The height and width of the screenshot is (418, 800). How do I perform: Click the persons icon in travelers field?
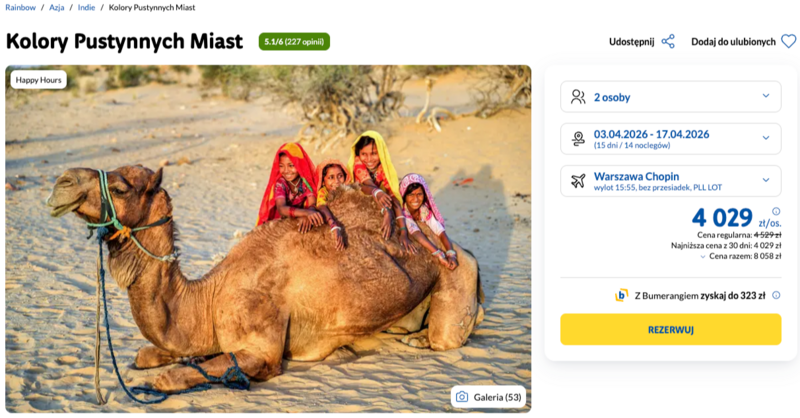(578, 97)
